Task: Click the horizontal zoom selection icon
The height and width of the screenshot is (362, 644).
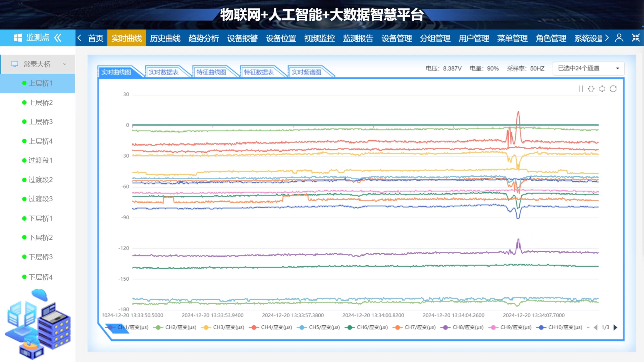Action: tap(591, 89)
